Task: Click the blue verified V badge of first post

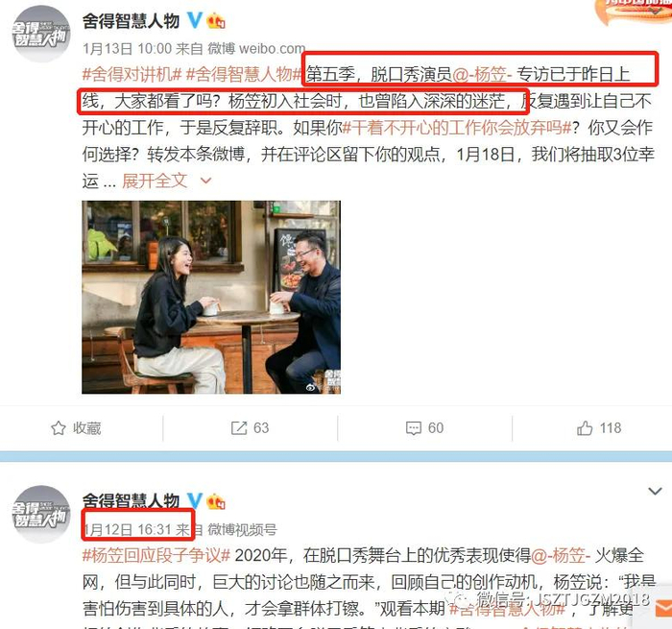Action: click(x=195, y=20)
